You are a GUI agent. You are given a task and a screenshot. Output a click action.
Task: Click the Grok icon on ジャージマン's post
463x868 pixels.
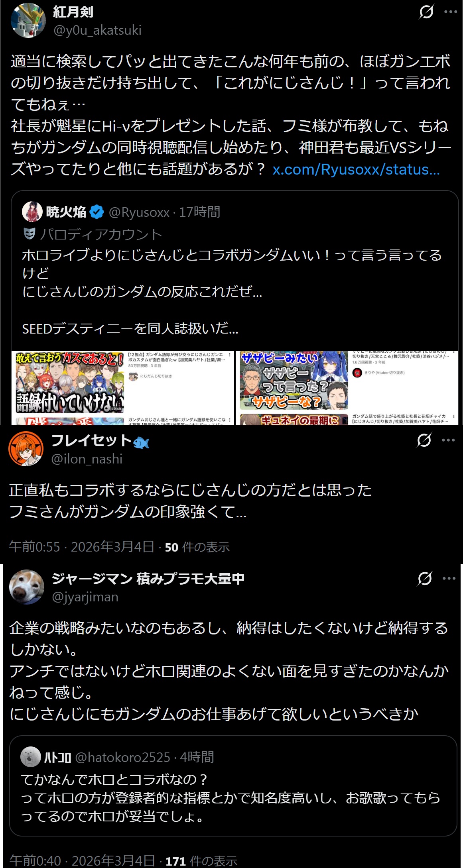[424, 578]
